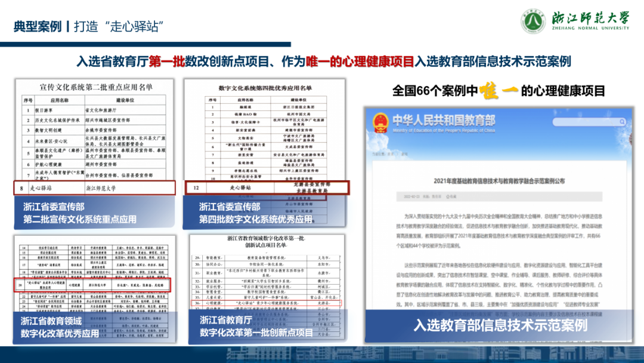Select red-boxed row 20 in bottom-left table
Viewport: 644px width, 363px height.
coord(94,285)
